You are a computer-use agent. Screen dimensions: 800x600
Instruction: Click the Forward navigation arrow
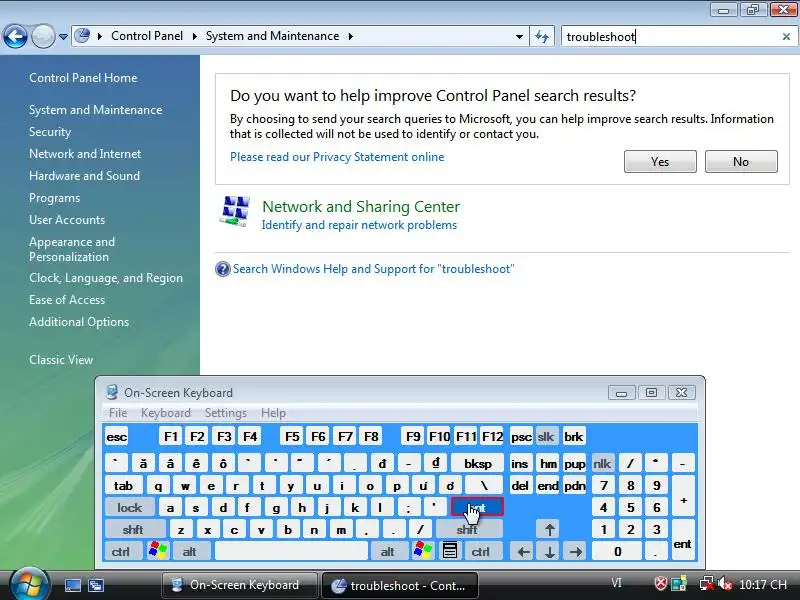coord(43,36)
